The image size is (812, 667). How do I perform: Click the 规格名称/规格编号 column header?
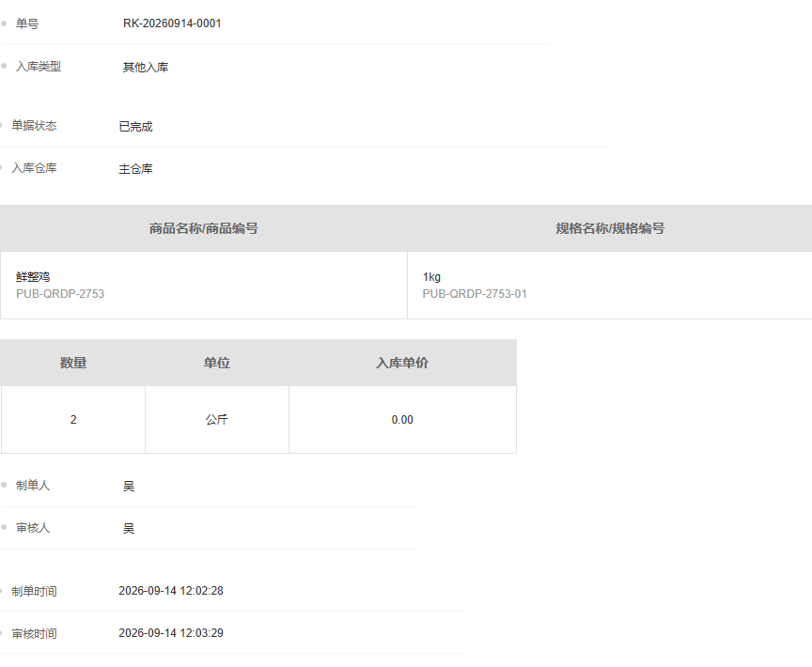coord(610,228)
